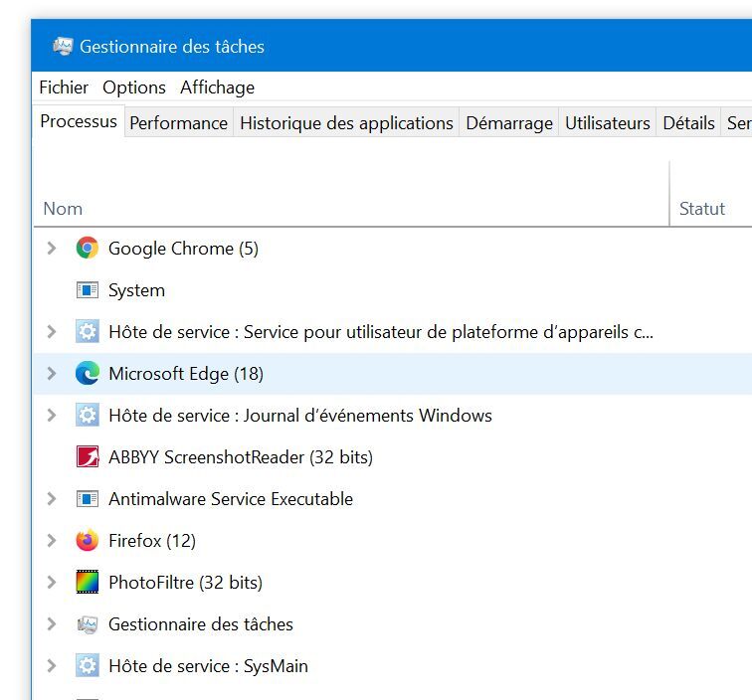Open the Affichage menu
Image resolution: width=752 pixels, height=700 pixels.
coord(217,87)
